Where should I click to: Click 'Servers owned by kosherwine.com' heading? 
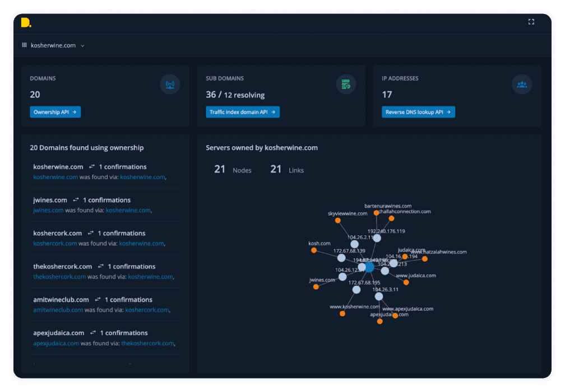(262, 148)
